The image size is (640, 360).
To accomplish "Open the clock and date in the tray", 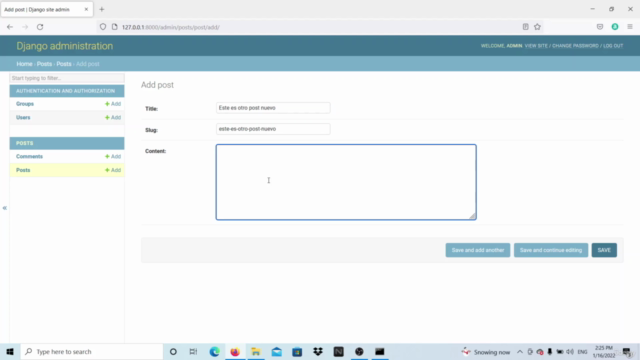I will 604,352.
